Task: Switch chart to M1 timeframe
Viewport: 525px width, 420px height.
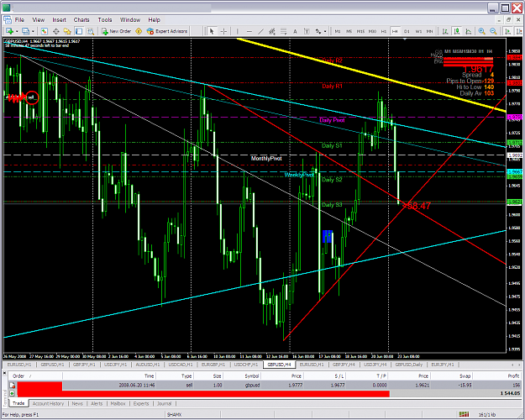Action: click(x=338, y=31)
